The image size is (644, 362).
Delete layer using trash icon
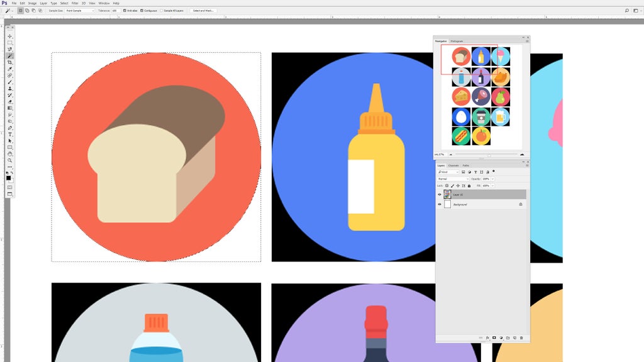coord(521,337)
